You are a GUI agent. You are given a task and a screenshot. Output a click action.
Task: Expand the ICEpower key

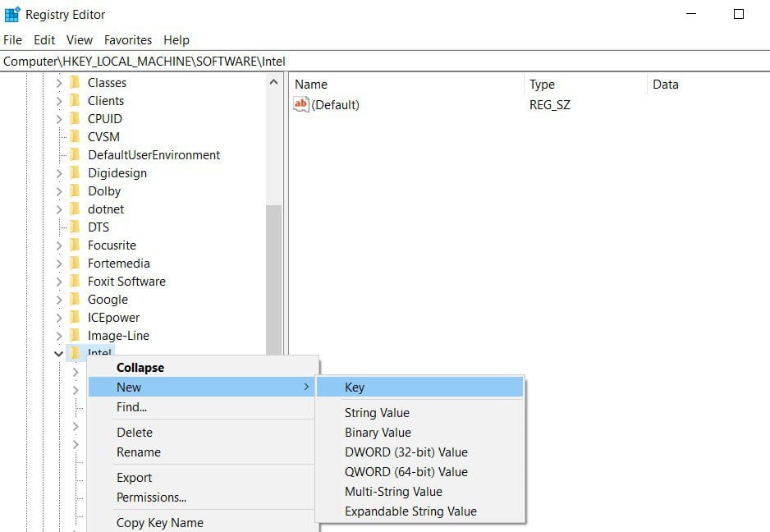[59, 318]
